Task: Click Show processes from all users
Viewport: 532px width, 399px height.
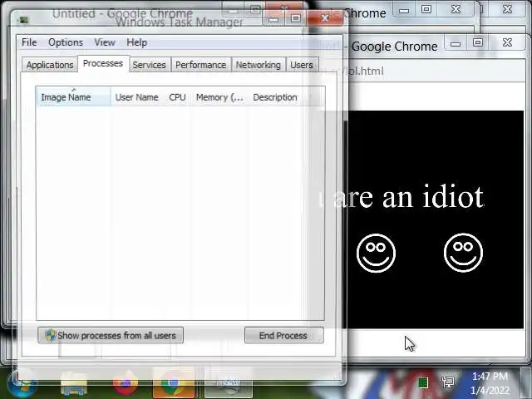Action: point(111,335)
